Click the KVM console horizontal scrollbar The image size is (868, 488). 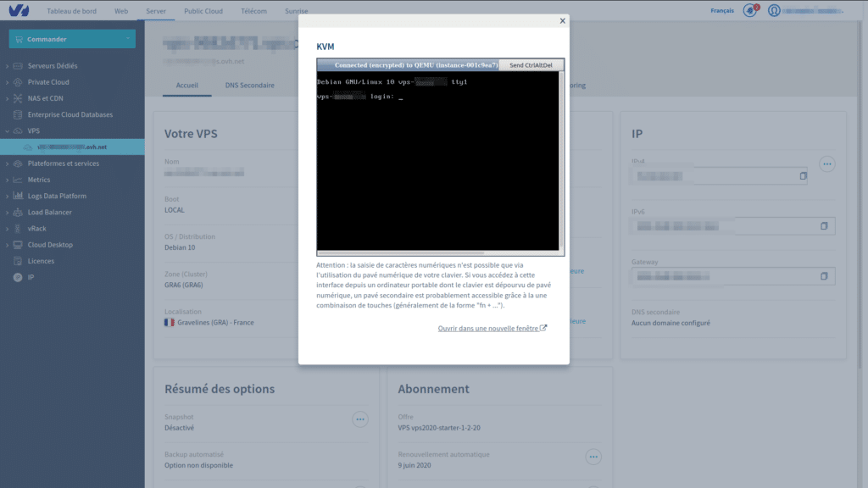tap(401, 252)
